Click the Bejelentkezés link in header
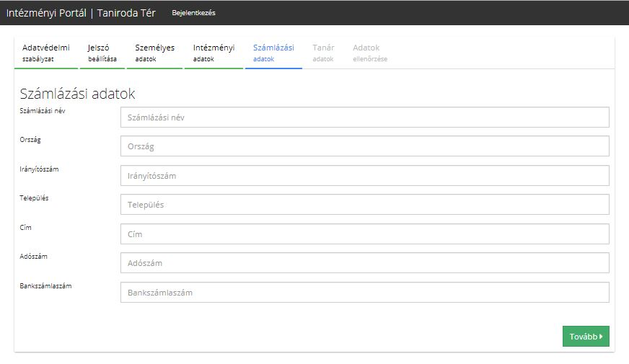This screenshot has height=364, width=629. point(193,13)
